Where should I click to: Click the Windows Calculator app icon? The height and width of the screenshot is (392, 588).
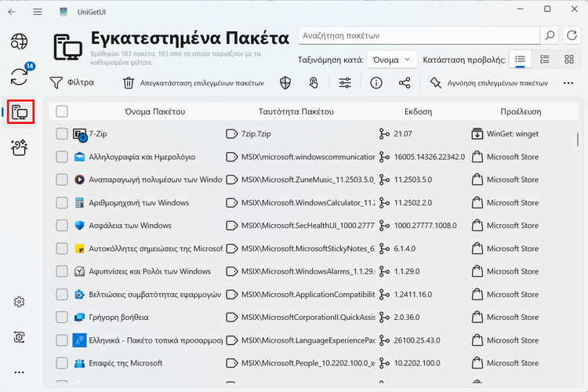79,203
